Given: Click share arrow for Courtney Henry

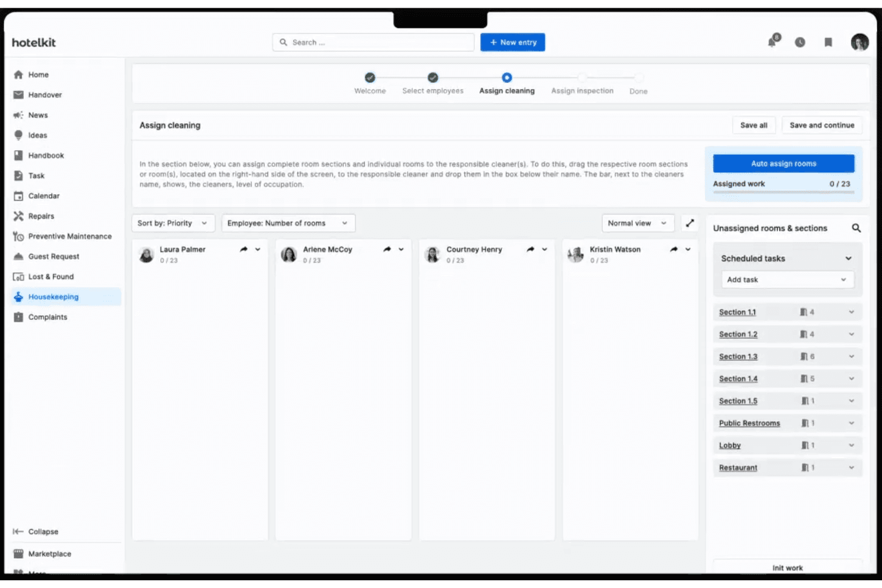Looking at the screenshot, I should coord(530,250).
